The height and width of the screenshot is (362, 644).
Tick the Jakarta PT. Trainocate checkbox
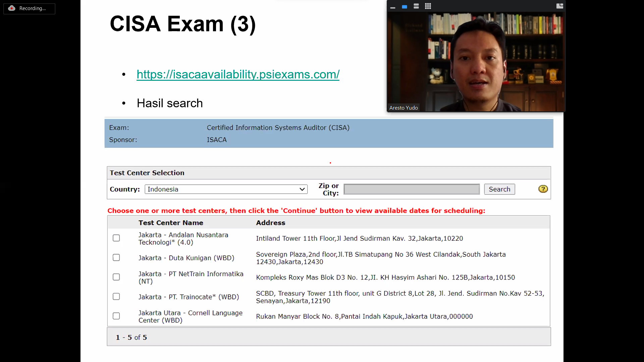click(x=116, y=297)
